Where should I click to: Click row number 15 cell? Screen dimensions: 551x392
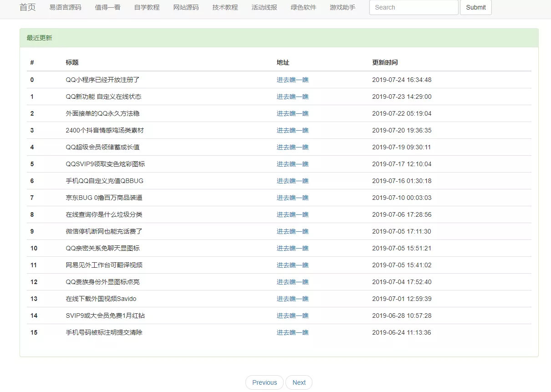tap(34, 332)
